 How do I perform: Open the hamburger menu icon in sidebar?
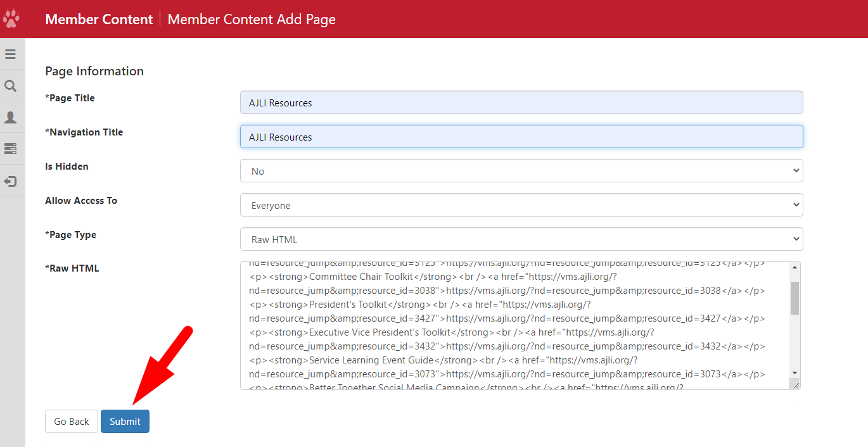10,54
